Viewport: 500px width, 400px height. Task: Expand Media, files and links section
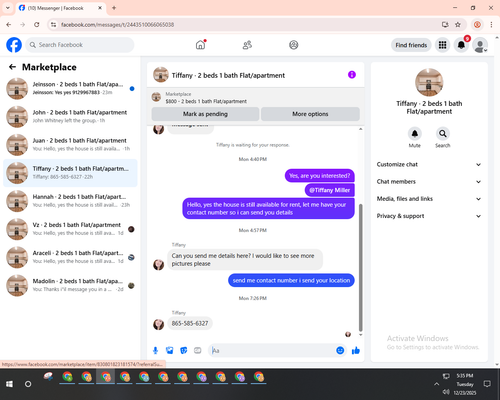click(x=429, y=199)
